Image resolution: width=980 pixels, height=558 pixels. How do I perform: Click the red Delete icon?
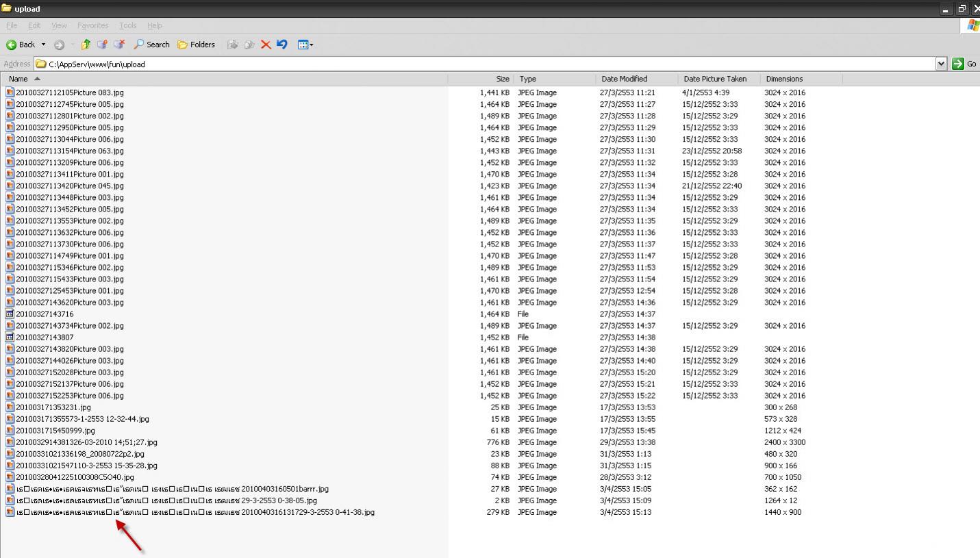[x=266, y=45]
